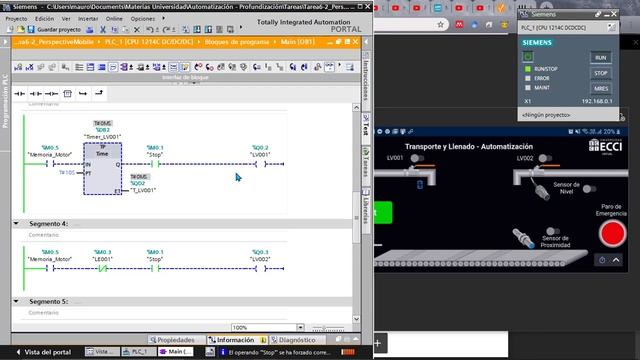Click the Print icon next to Guardar proyecto
Image resolution: width=640 pixels, height=360 pixels.
pos(90,29)
